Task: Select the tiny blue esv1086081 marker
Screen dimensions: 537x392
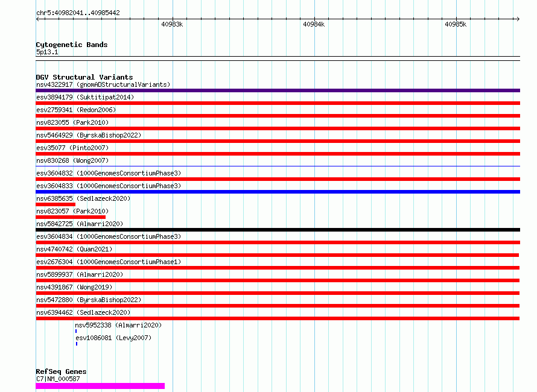Action: (77, 344)
